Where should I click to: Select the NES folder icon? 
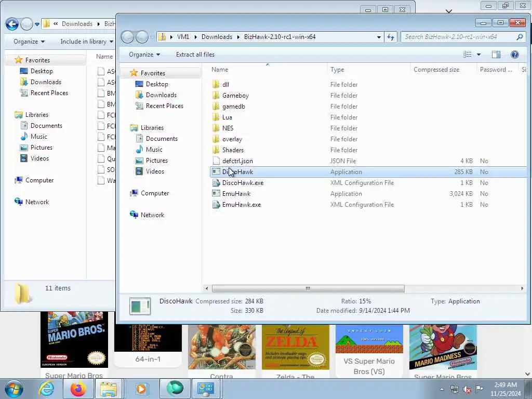tap(216, 128)
